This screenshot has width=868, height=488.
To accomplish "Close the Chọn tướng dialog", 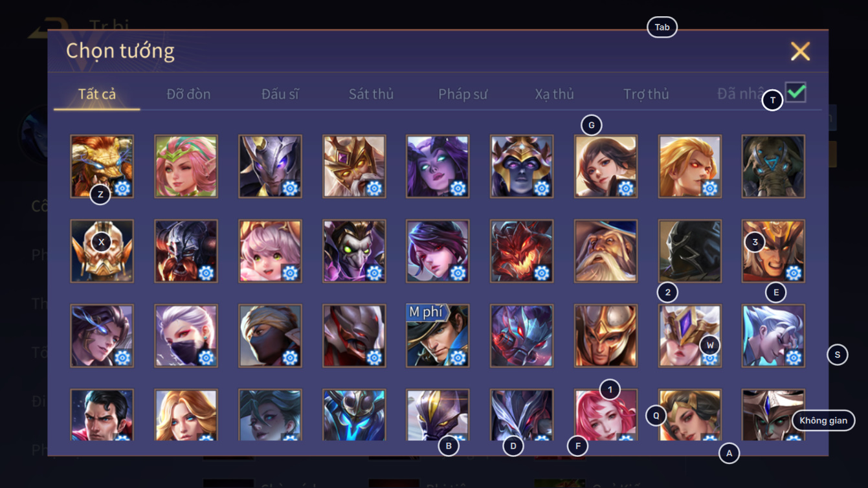I will click(800, 51).
